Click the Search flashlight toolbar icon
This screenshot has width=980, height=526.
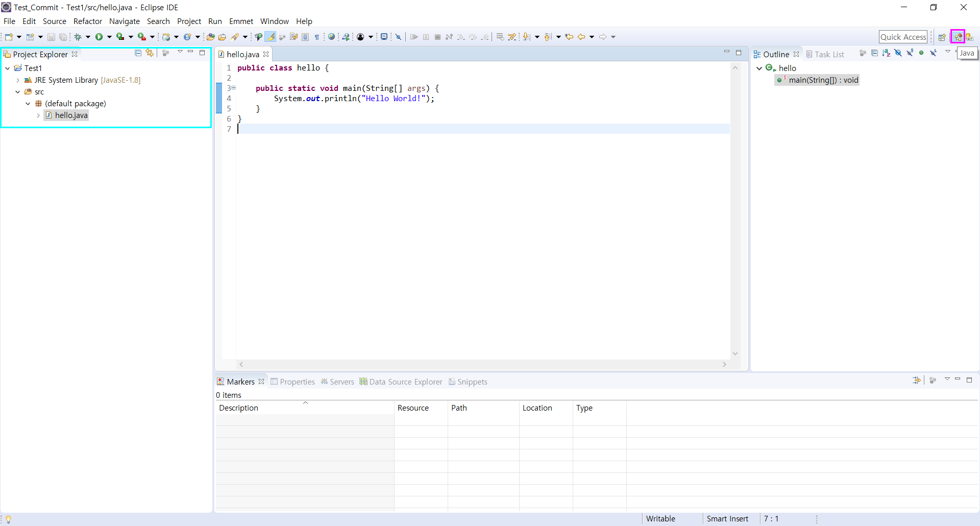click(x=235, y=37)
